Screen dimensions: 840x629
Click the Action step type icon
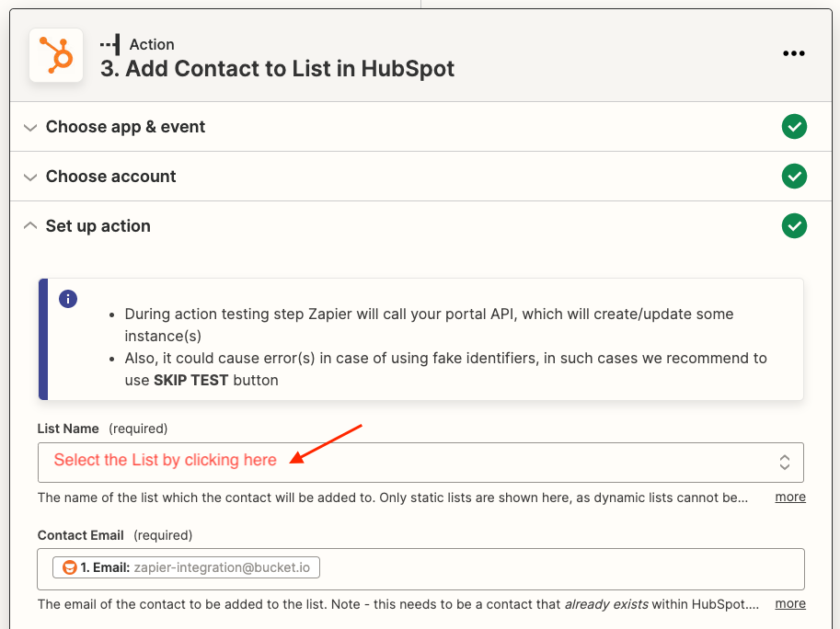click(110, 44)
